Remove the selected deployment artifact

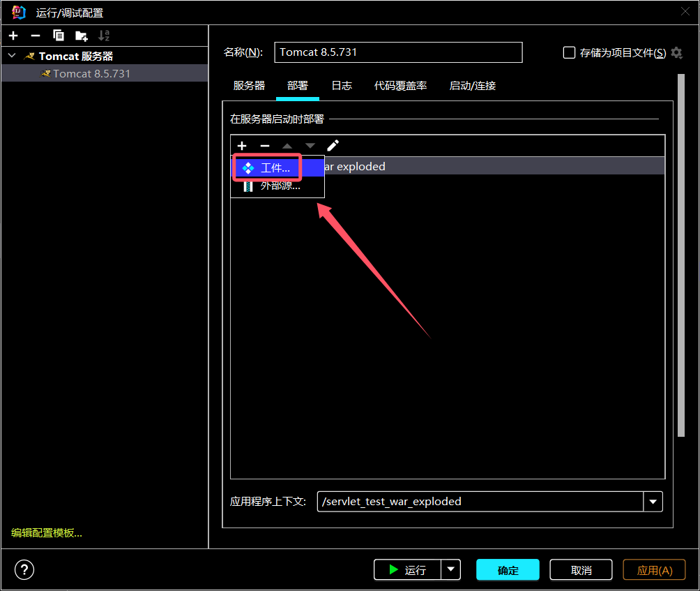[x=265, y=146]
